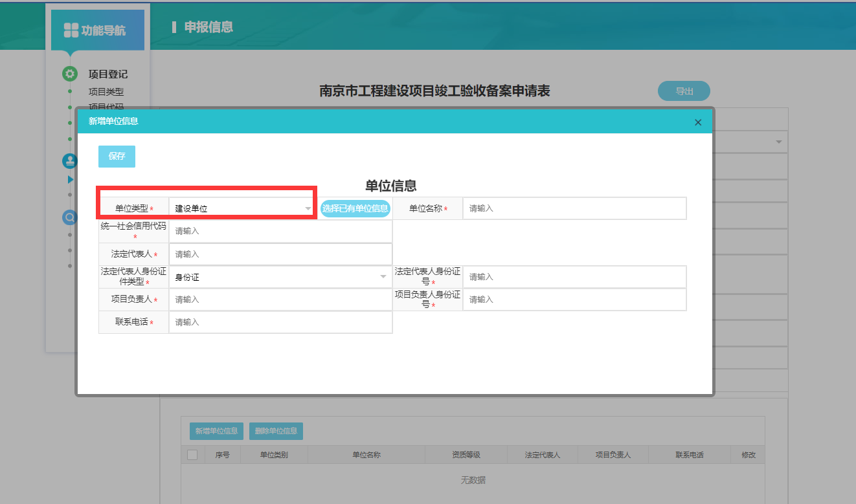Select 项目类型 in the navigation list

pyautogui.click(x=106, y=92)
